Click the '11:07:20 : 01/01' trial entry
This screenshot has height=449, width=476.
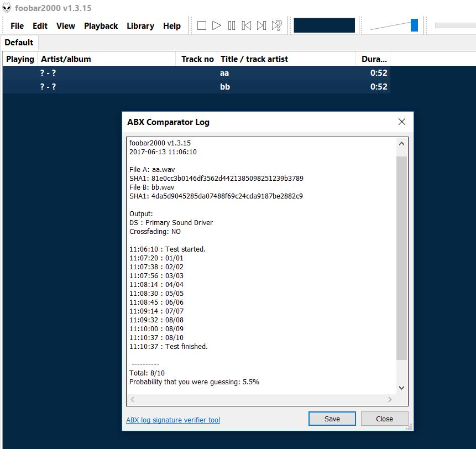click(156, 258)
